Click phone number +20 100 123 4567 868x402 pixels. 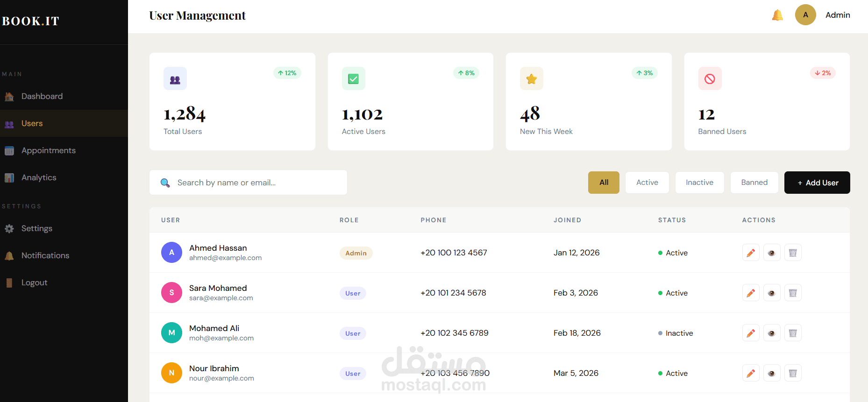coord(454,253)
